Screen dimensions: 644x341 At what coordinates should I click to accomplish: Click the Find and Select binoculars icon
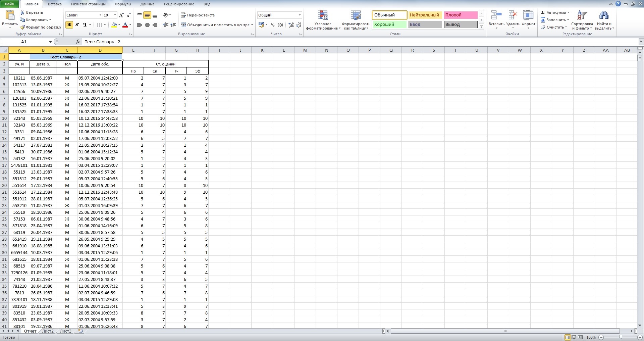pos(604,15)
